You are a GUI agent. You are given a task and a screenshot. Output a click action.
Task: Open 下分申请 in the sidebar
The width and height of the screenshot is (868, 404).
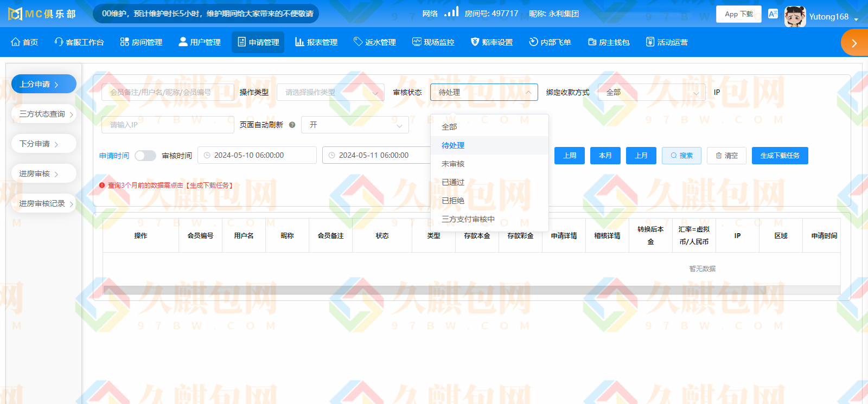(44, 144)
